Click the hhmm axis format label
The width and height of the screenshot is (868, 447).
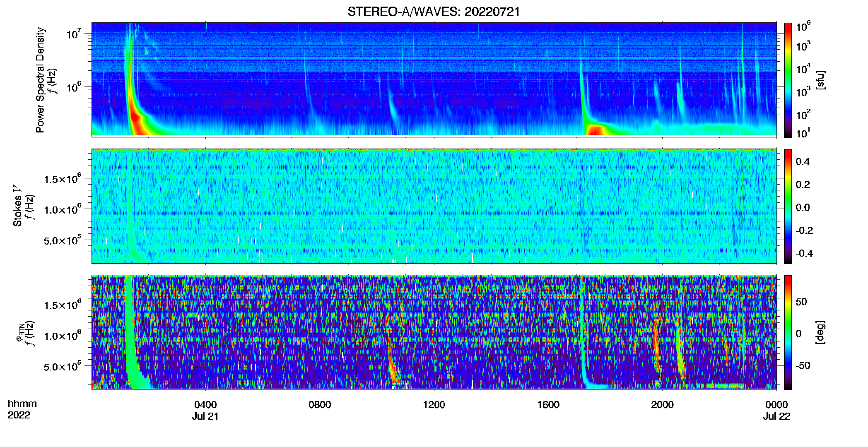22,404
